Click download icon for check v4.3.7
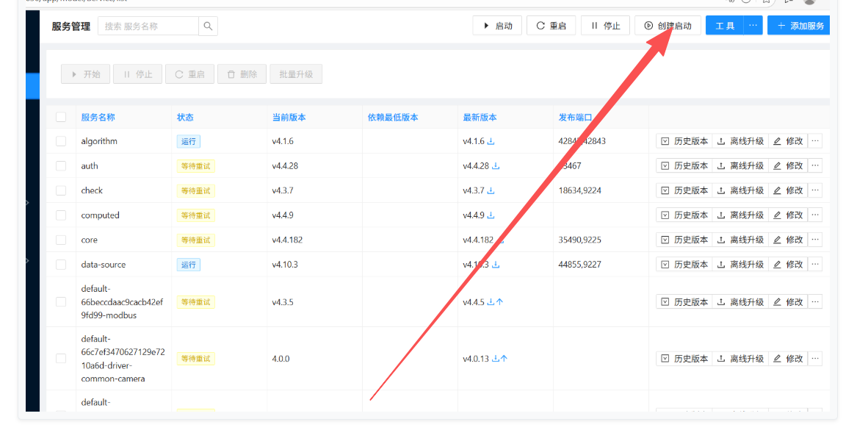The image size is (868, 430). 491,191
